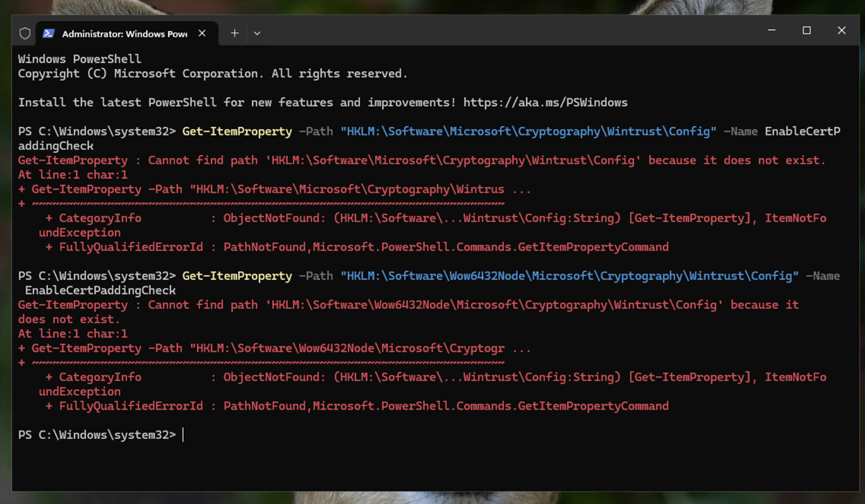
Task: Select the Administrator: Windows PowerShell tab
Action: [x=127, y=33]
